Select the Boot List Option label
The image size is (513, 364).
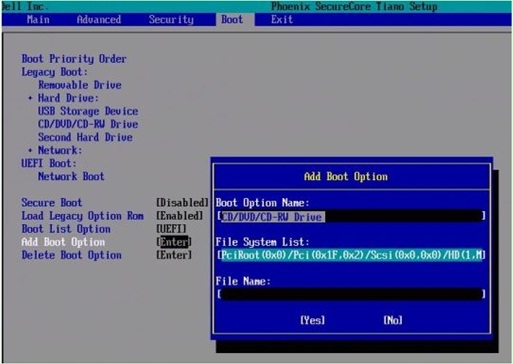[66, 229]
